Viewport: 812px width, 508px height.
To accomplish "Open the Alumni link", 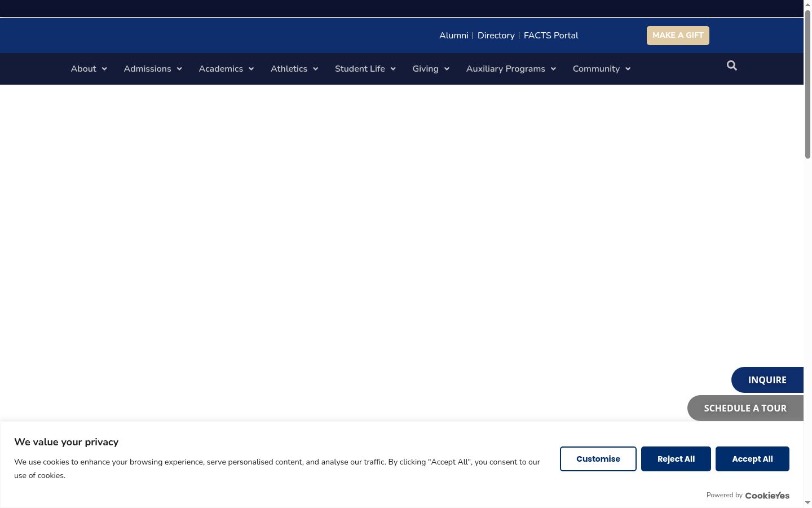I will click(x=454, y=36).
